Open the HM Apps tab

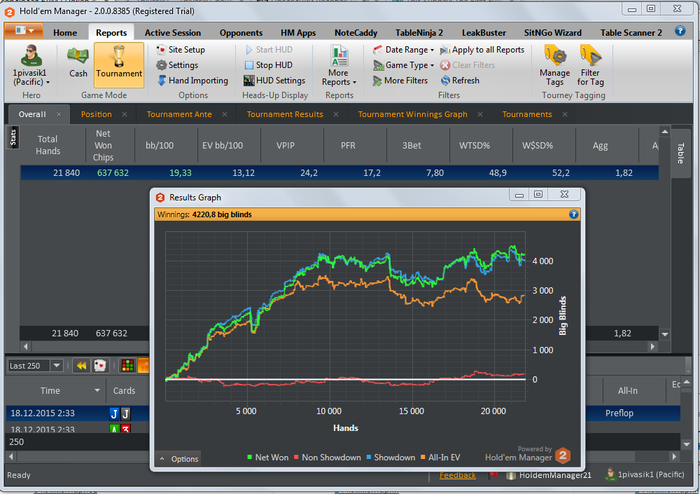298,33
